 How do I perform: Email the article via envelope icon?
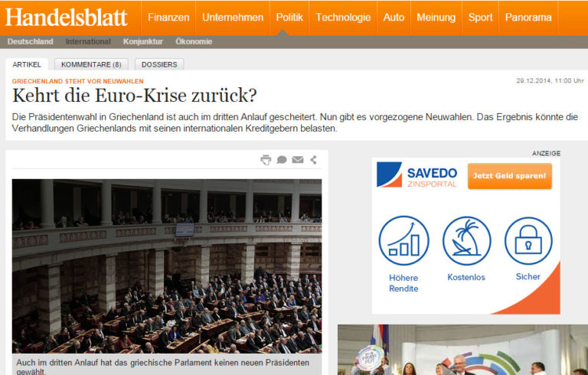[298, 160]
